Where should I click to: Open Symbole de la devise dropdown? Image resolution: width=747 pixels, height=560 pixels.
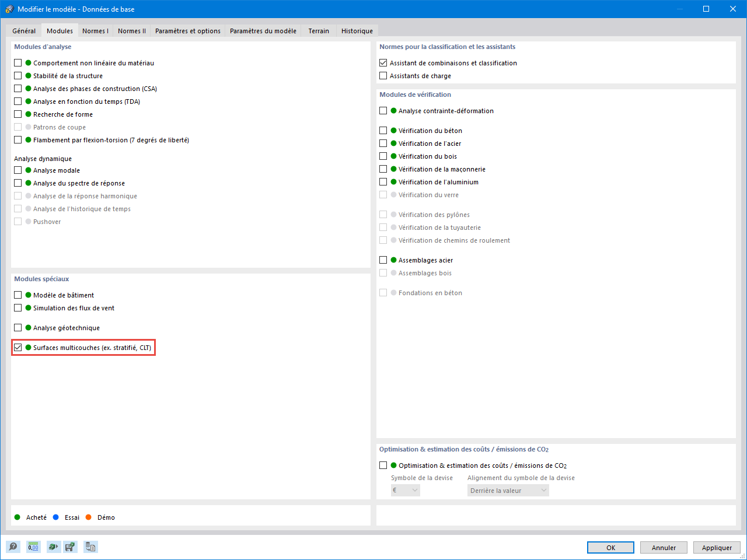click(x=406, y=491)
